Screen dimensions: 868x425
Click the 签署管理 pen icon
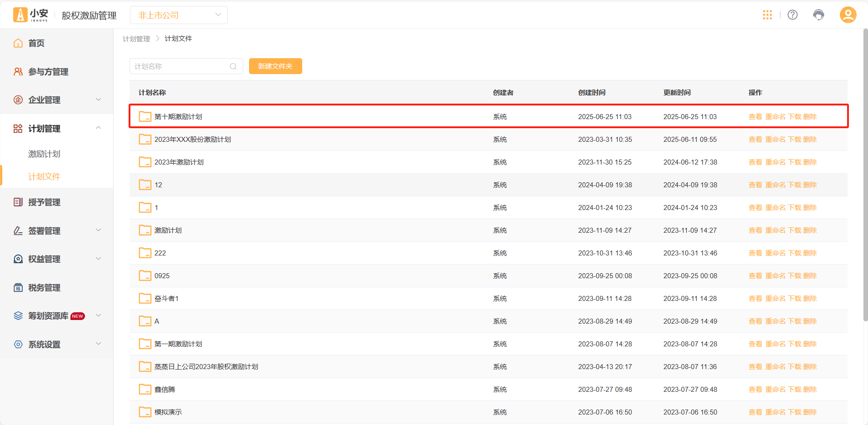18,231
